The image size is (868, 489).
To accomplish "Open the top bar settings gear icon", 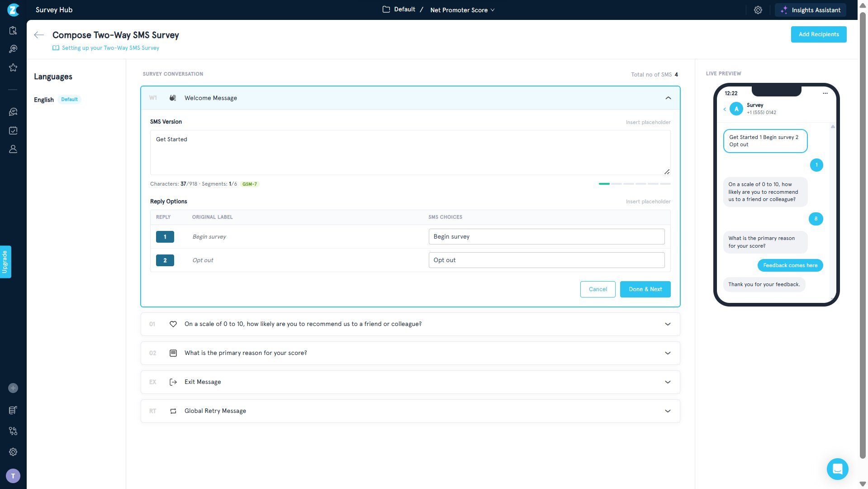I will coord(758,10).
